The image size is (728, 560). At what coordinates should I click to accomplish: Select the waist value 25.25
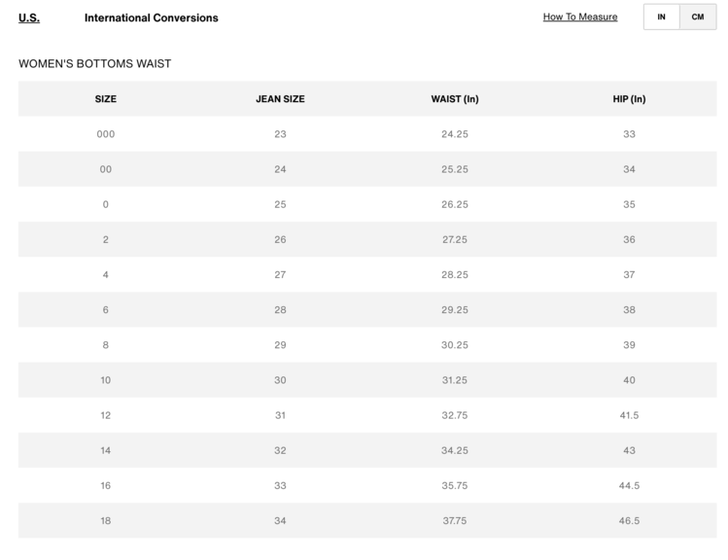tap(454, 169)
